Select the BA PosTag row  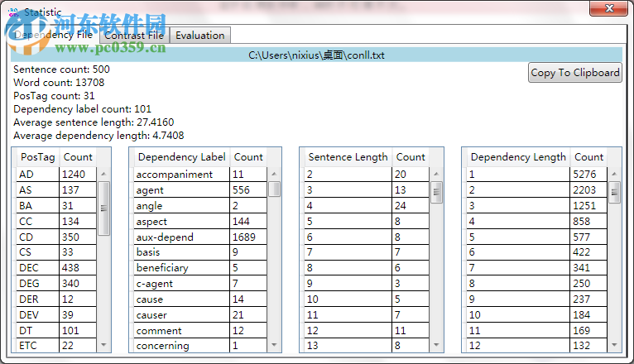point(56,206)
